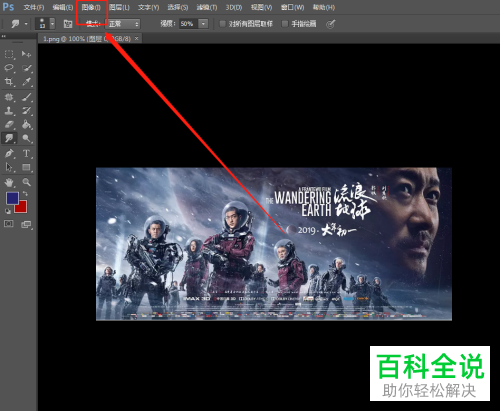Click the Wandering Earth poster on canvas
500x411 pixels.
click(x=274, y=244)
